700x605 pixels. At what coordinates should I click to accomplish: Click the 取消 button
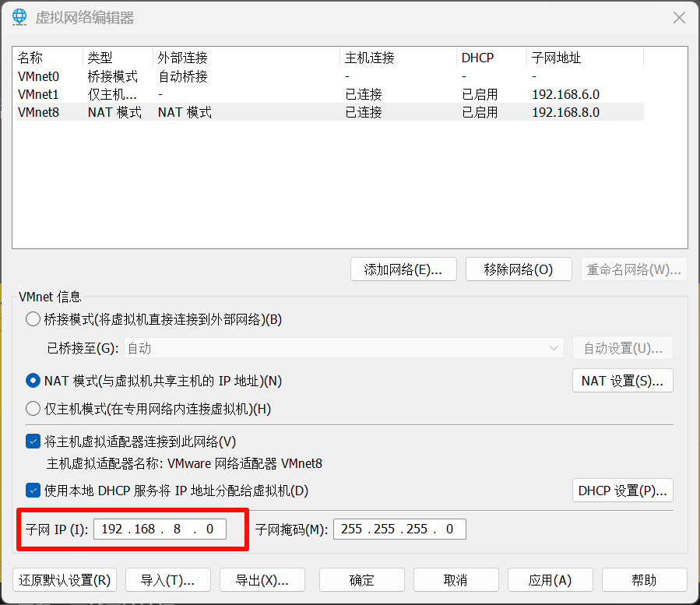456,580
